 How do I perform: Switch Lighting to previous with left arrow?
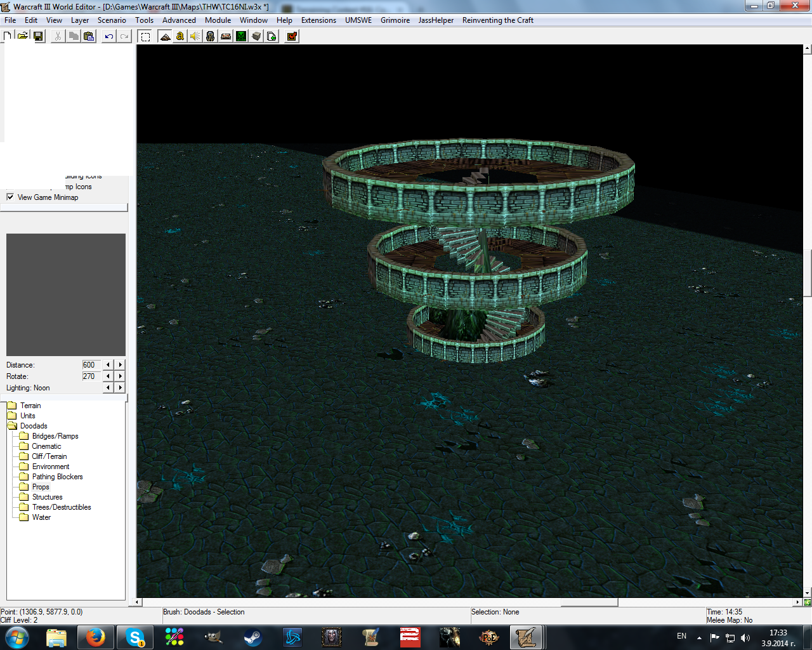pos(108,388)
